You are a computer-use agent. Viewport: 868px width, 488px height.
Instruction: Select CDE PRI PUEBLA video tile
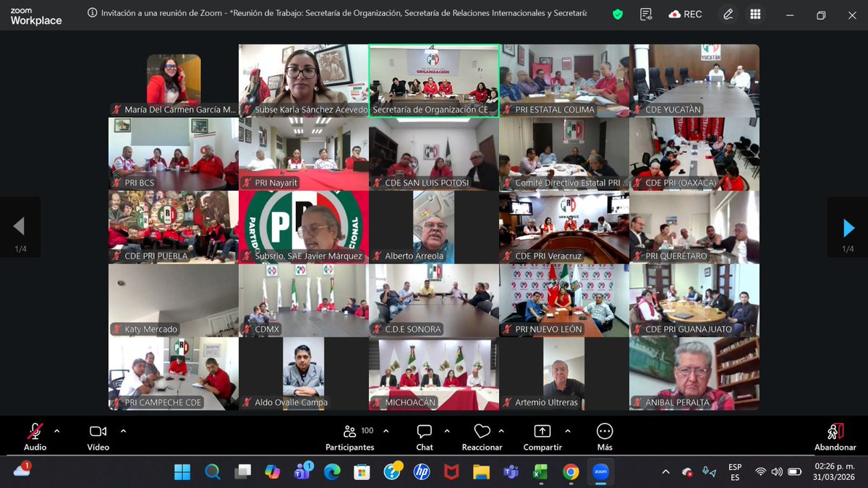[x=174, y=227]
